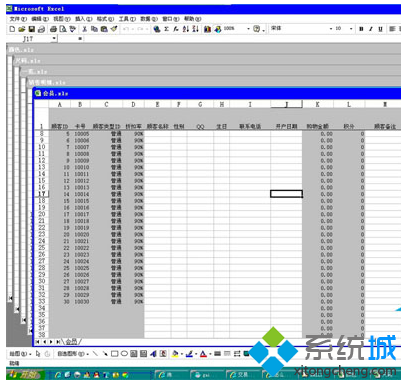This screenshot has height=381, width=401.
Task: Click the Text Box tool on the Drawing toolbar
Action: [x=134, y=354]
